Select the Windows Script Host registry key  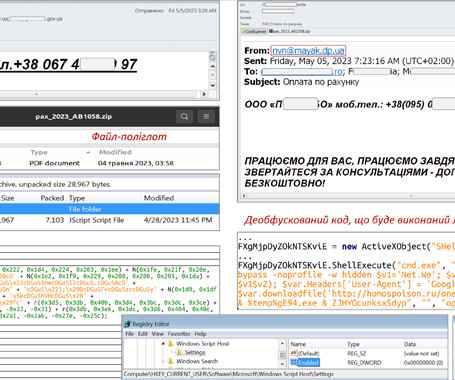click(202, 343)
